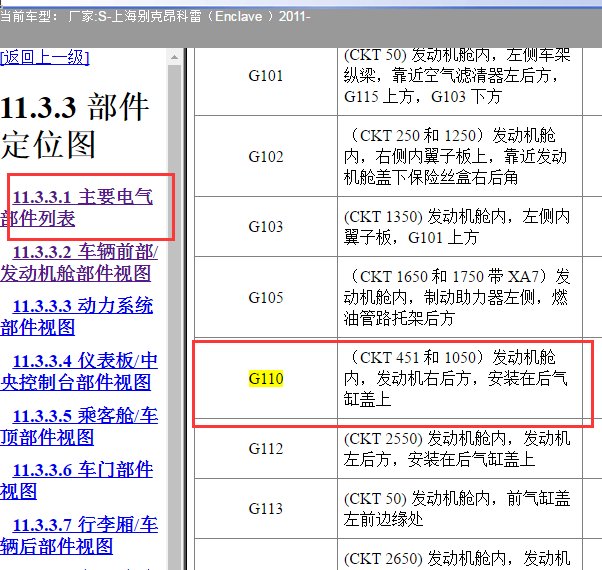The width and height of the screenshot is (602, 570).
Task: Select the G102 table cell
Action: tap(266, 156)
